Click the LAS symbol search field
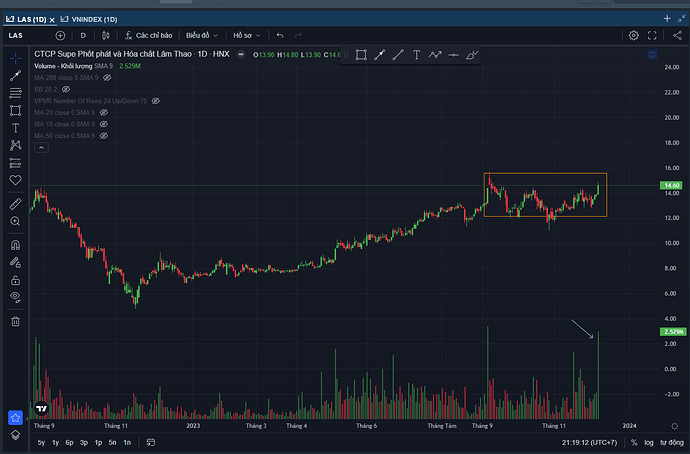Viewport: 690px width, 454px height. pyautogui.click(x=17, y=35)
